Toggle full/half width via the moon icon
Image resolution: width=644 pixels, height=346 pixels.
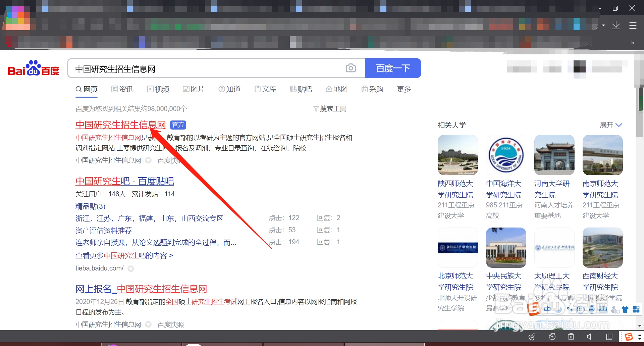[559, 309]
